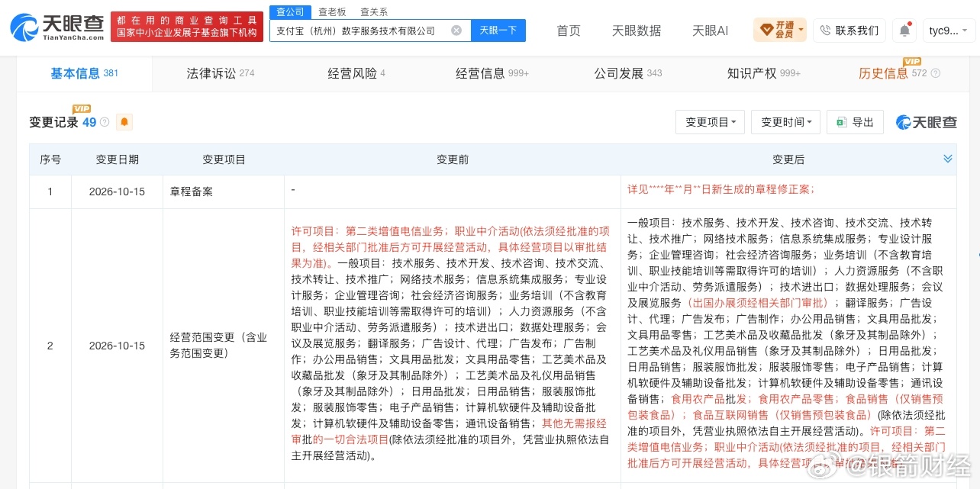Click the 变更后 column header

coord(788,159)
